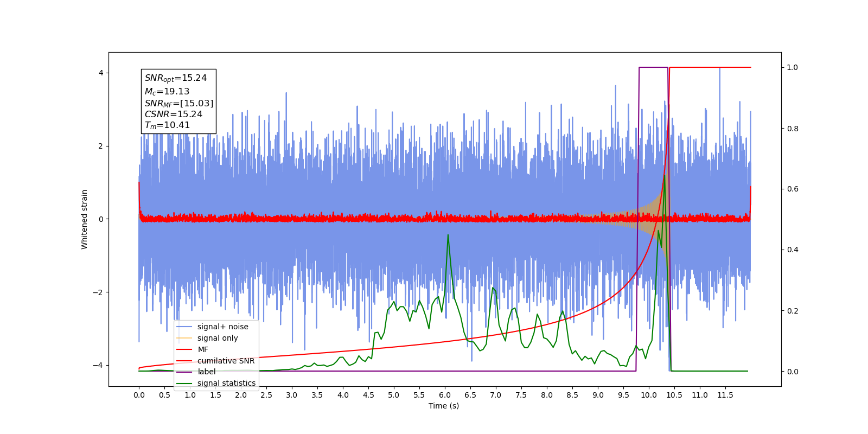
Task: Click the left y-axis tick label 0
Action: 101,219
